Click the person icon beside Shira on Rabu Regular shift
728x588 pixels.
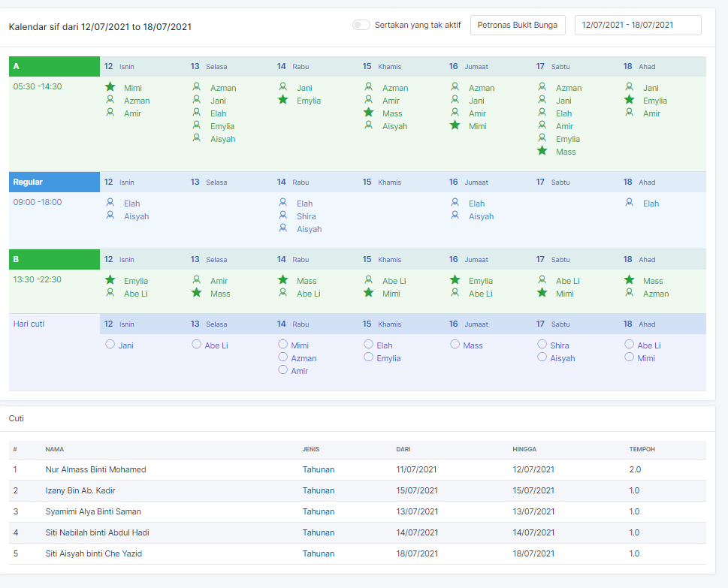click(282, 215)
